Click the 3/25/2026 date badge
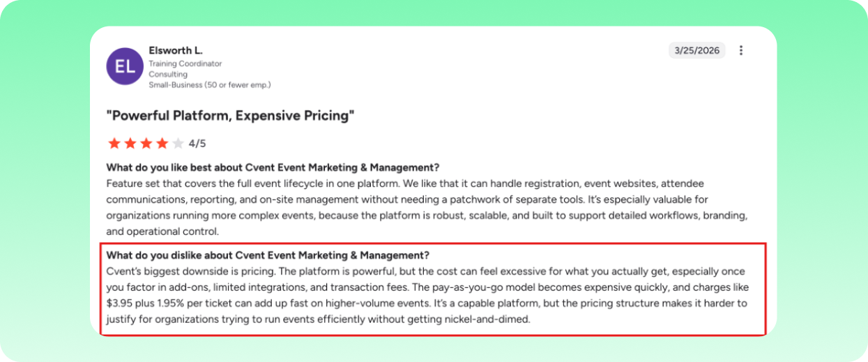Viewport: 868px width, 362px height. pyautogui.click(x=697, y=50)
